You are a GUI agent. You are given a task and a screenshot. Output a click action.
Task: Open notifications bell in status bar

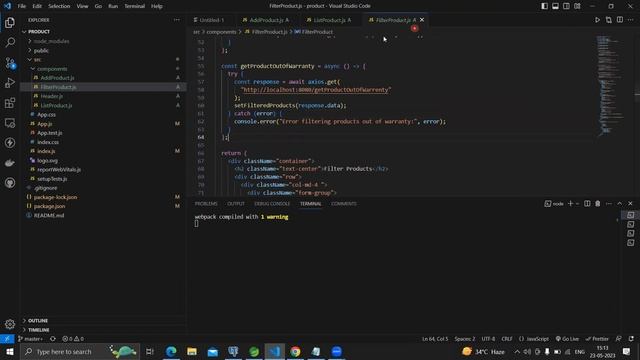[631, 339]
